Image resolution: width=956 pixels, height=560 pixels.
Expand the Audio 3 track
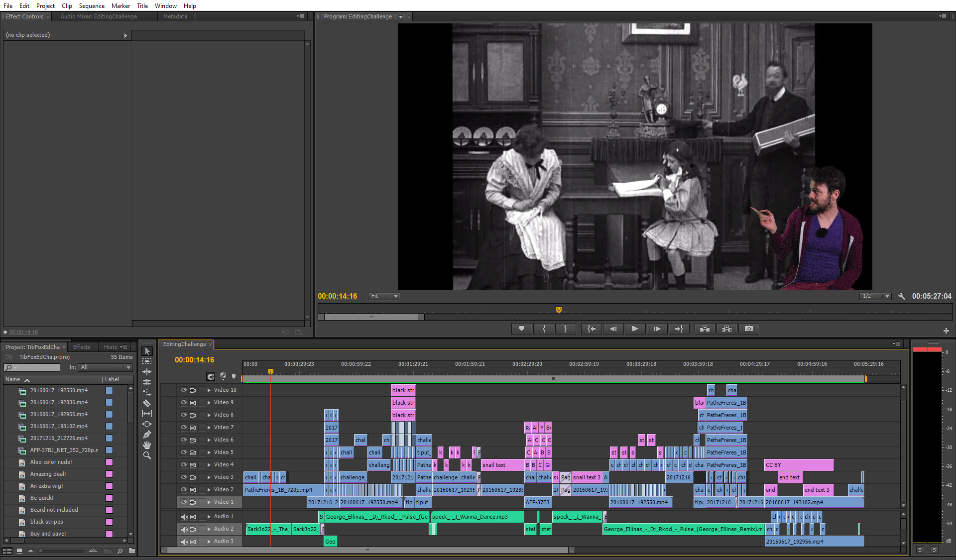click(x=209, y=542)
